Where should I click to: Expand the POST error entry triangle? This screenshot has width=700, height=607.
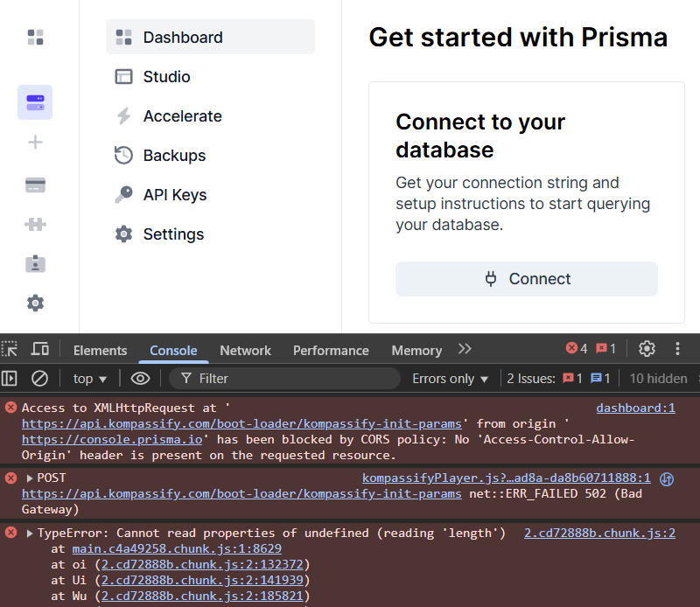pyautogui.click(x=30, y=478)
